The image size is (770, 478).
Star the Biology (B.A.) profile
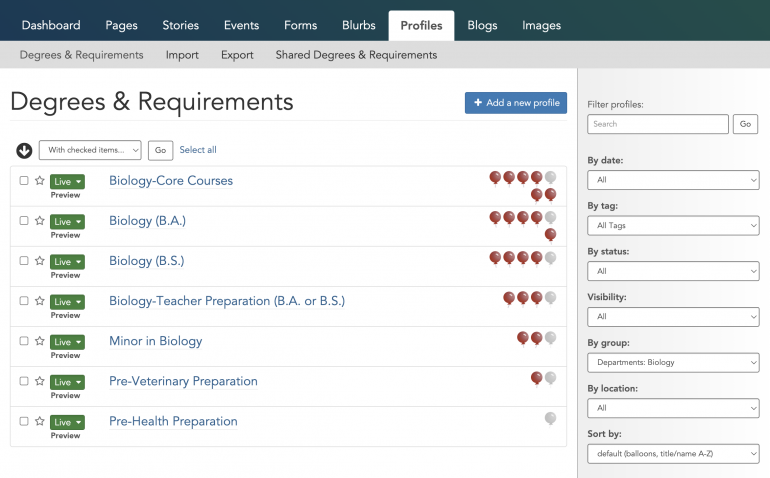40,221
